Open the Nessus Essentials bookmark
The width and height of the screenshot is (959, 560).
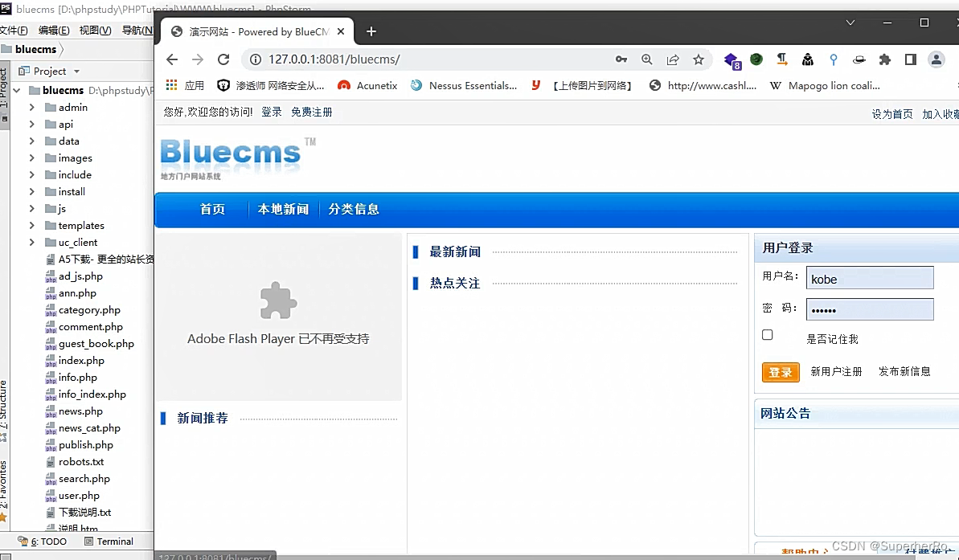(x=464, y=86)
